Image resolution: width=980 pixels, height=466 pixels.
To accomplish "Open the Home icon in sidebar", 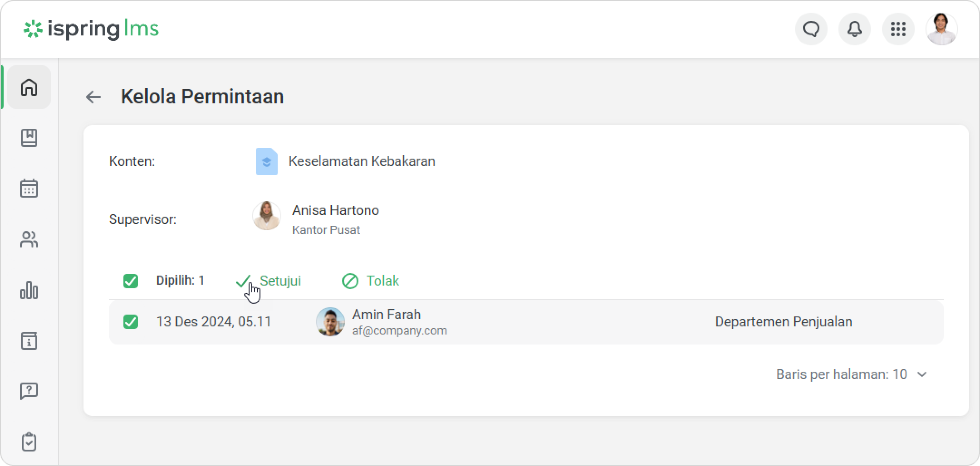I will (x=29, y=87).
